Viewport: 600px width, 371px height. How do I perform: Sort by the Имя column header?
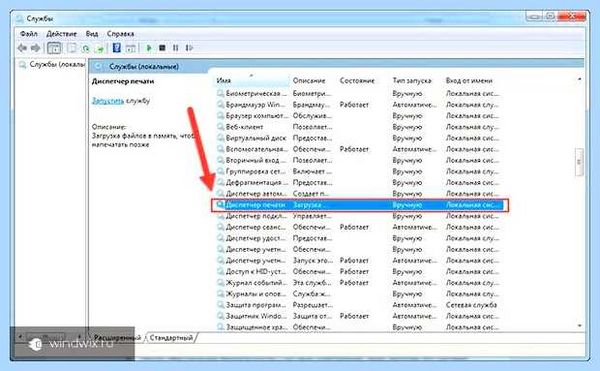coord(251,81)
